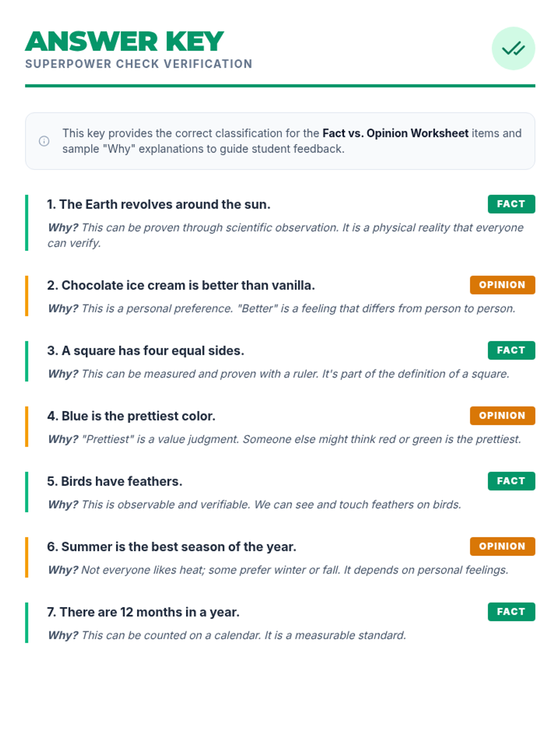Screen dimensions: 560x747
Task: Click statement 4 about blue color
Action: click(x=131, y=416)
